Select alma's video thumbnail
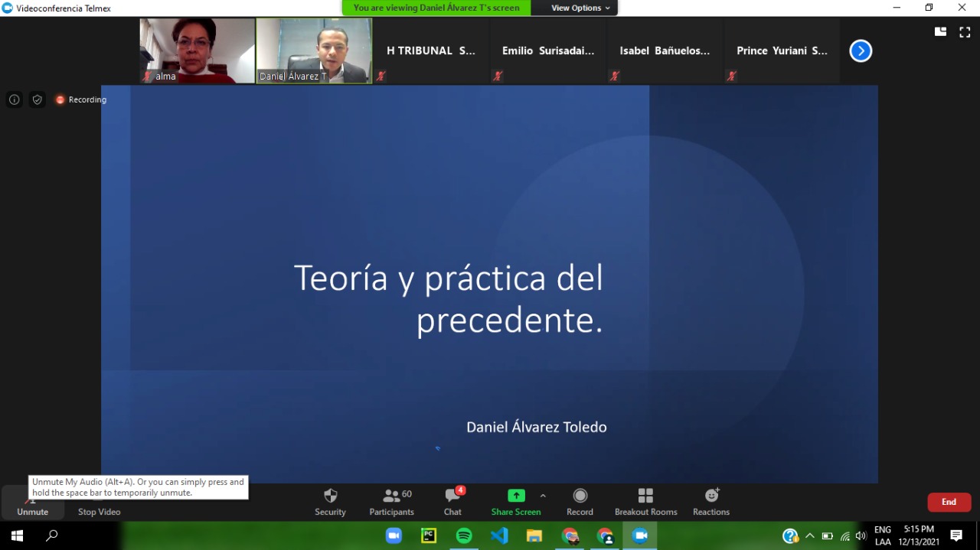980x550 pixels. click(198, 50)
